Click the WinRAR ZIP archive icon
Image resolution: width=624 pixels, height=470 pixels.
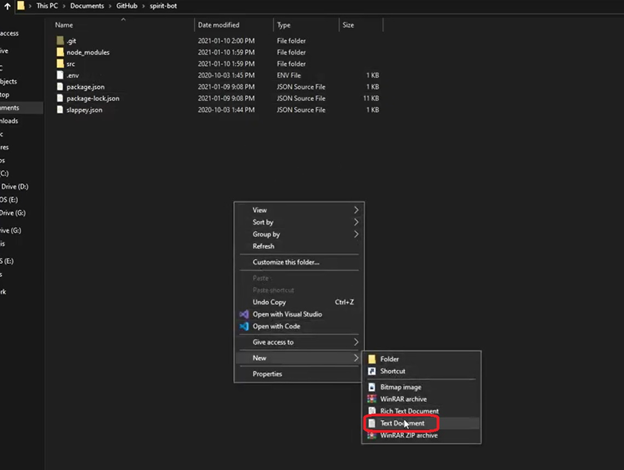pos(372,435)
